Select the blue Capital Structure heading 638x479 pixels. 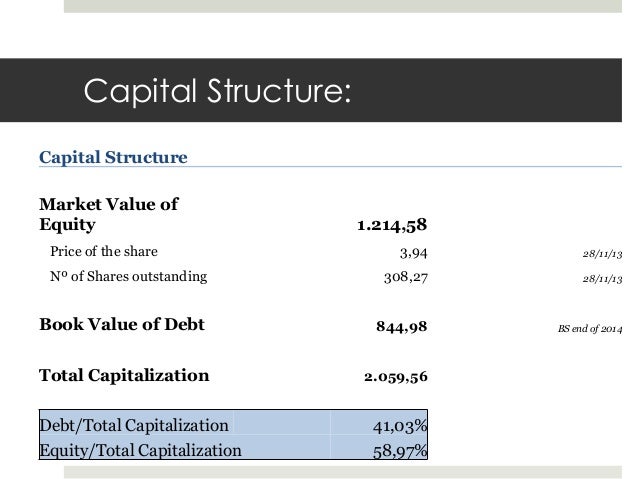click(113, 157)
